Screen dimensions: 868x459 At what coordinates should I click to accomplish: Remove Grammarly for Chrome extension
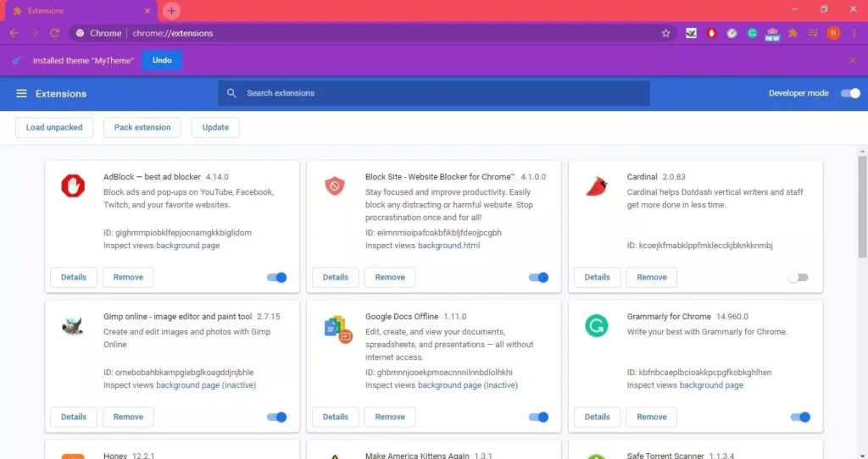tap(652, 417)
